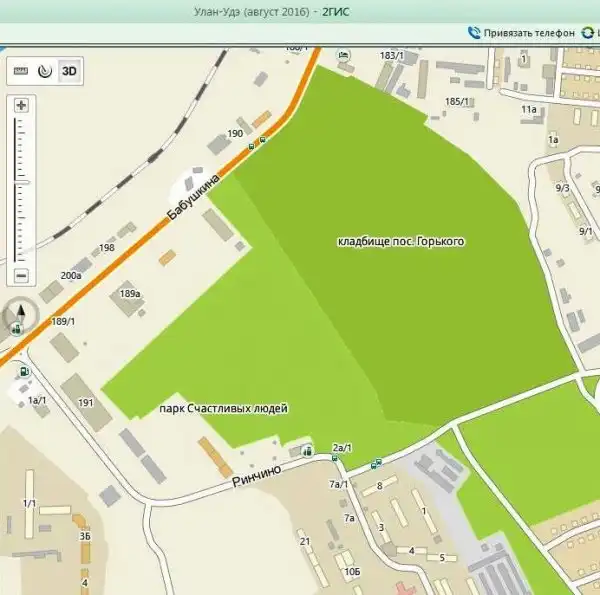Select the ruler measurement tool
The height and width of the screenshot is (595, 600).
coord(22,71)
